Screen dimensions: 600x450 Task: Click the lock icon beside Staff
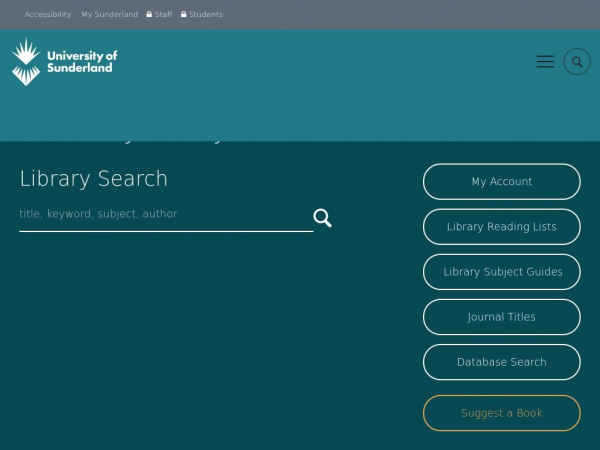tap(149, 14)
